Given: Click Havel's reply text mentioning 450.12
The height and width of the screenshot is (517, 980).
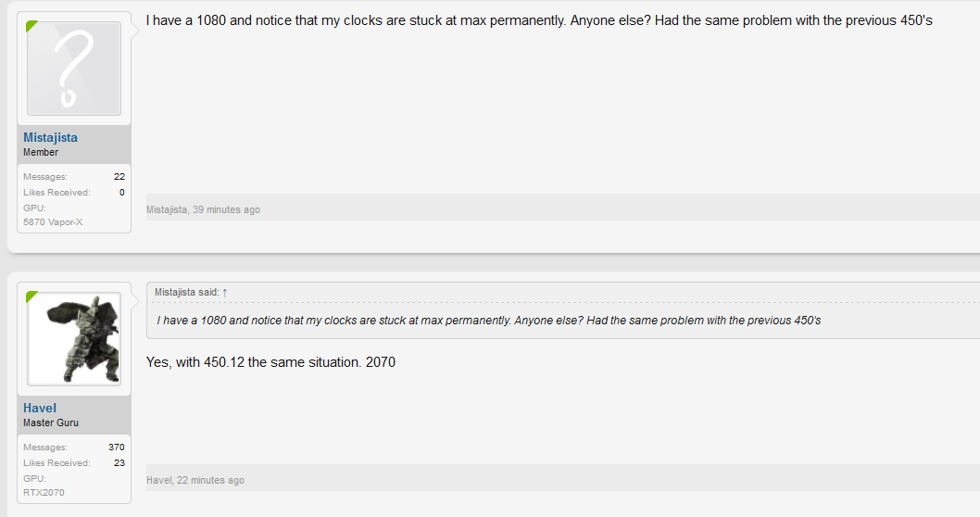Looking at the screenshot, I should click(270, 362).
